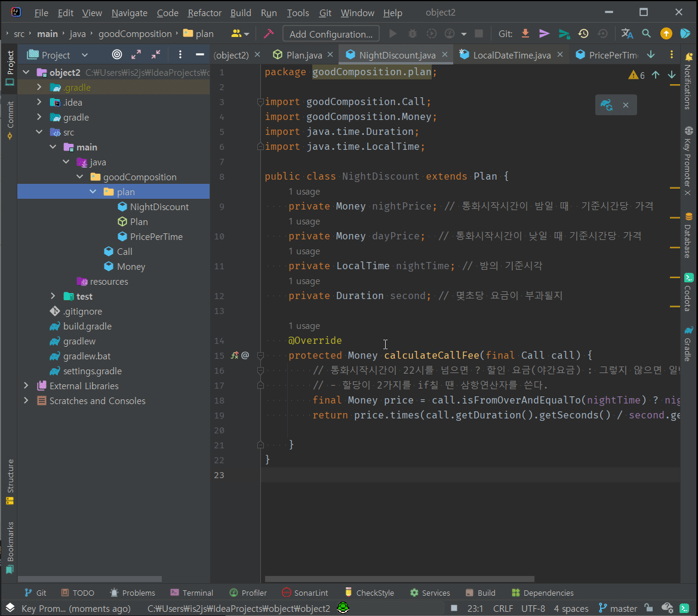Click the translate icon in toolbar

point(627,34)
